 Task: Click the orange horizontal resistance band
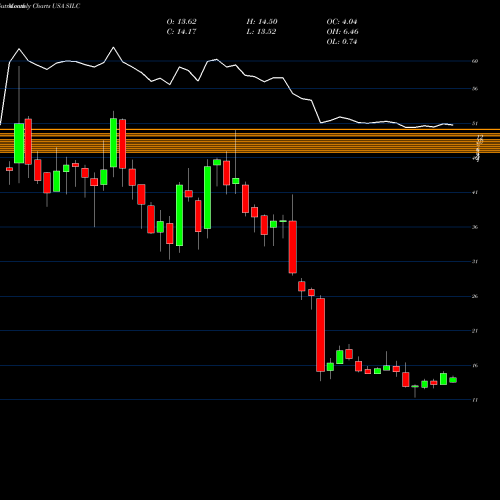click(x=250, y=141)
